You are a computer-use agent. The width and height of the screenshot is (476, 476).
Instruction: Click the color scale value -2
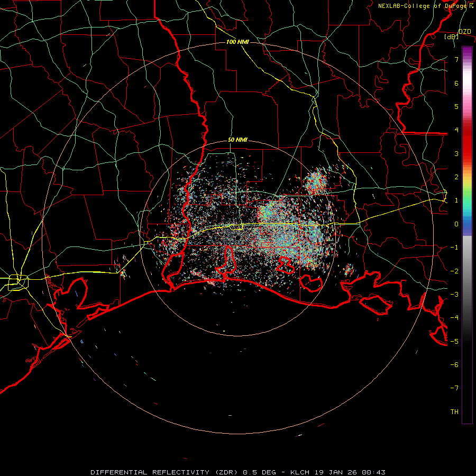tap(454, 271)
